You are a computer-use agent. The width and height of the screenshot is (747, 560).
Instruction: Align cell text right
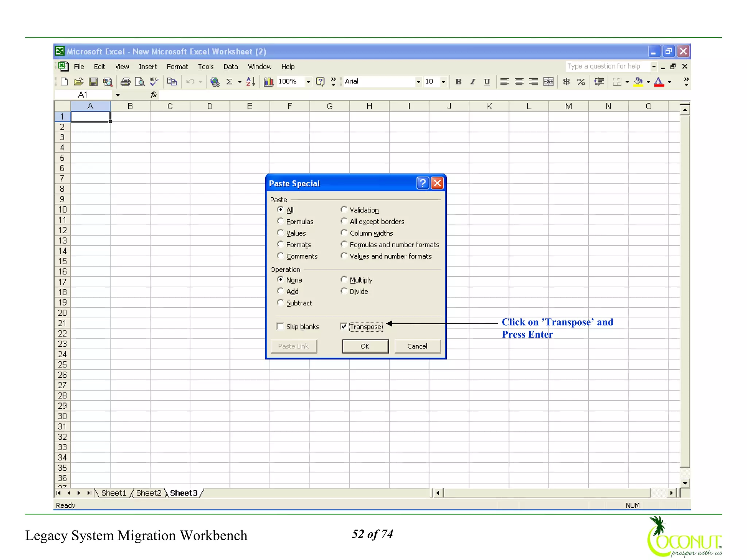(x=533, y=82)
